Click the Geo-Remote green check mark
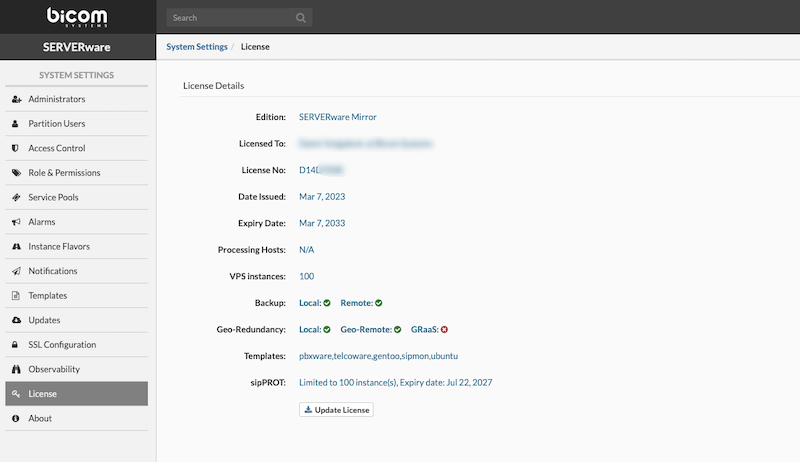This screenshot has width=800, height=462. coord(397,329)
